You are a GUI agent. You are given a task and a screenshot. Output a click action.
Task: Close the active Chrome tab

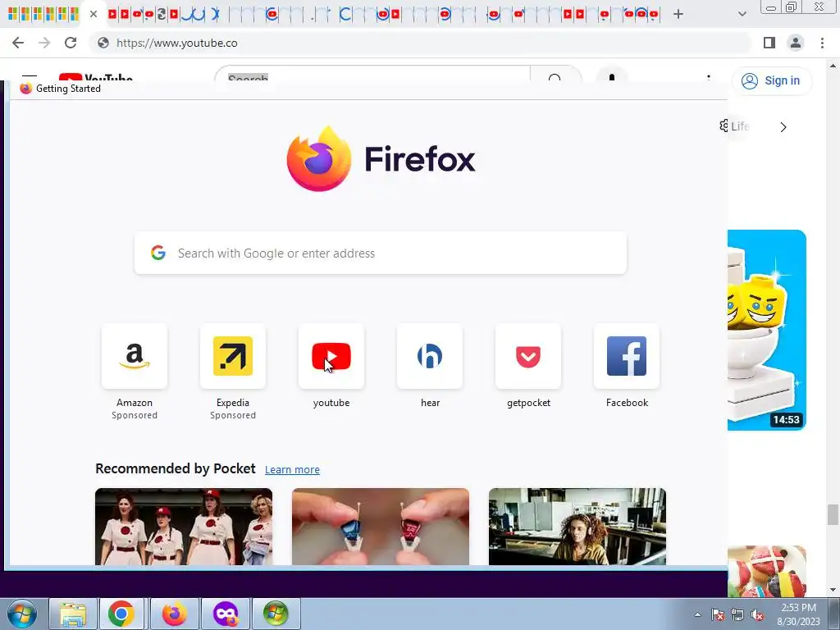[x=94, y=14]
